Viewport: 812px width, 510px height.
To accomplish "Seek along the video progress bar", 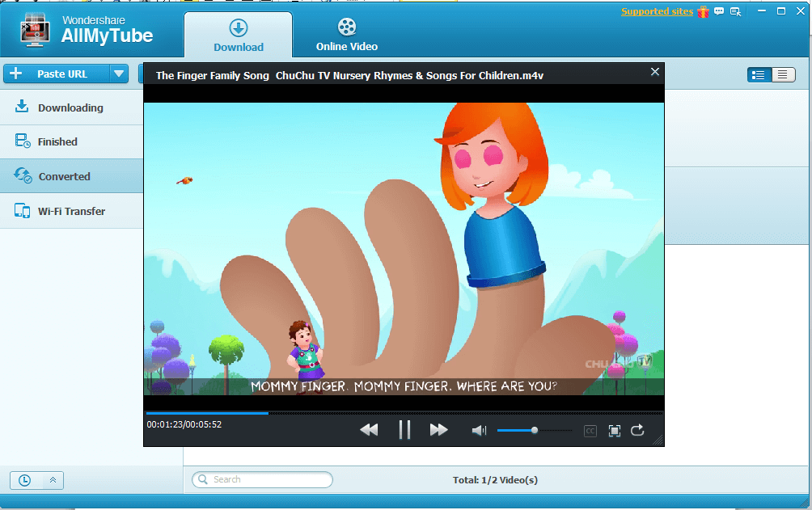I will tap(404, 413).
